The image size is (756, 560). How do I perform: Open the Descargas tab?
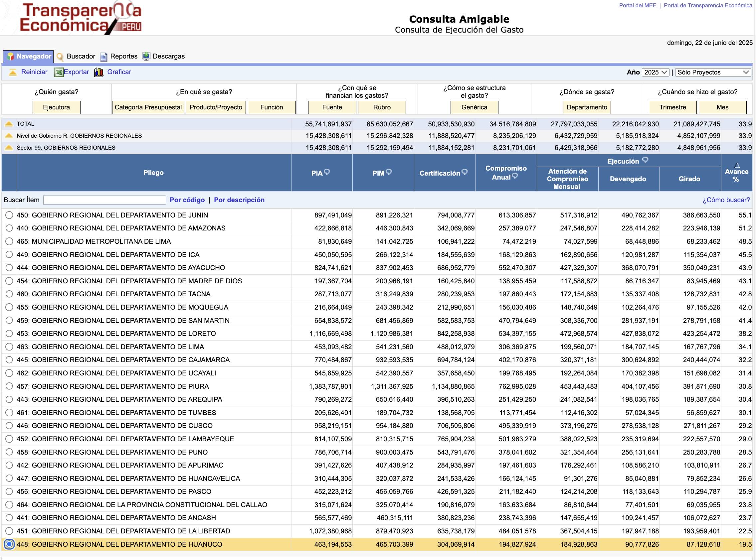168,56
